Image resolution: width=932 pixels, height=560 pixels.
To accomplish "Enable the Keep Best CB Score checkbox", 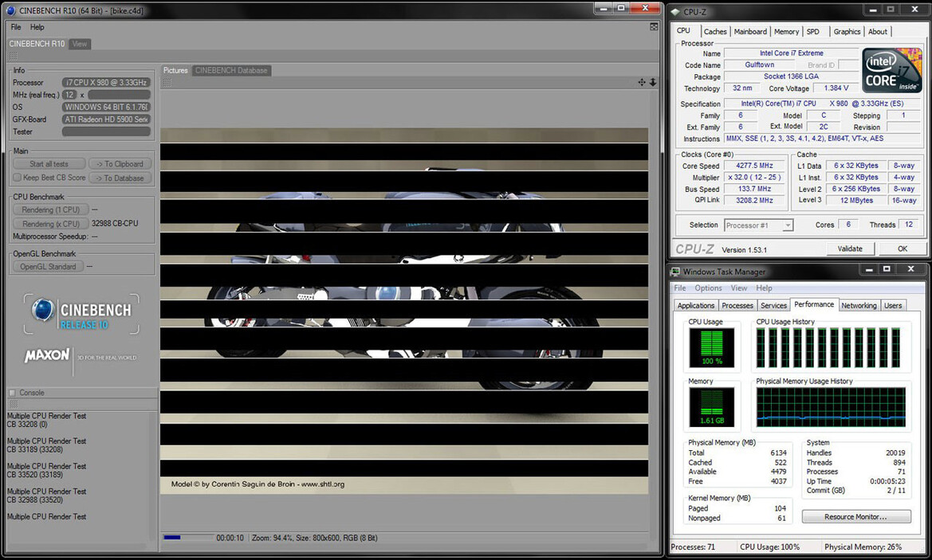I will pyautogui.click(x=17, y=178).
